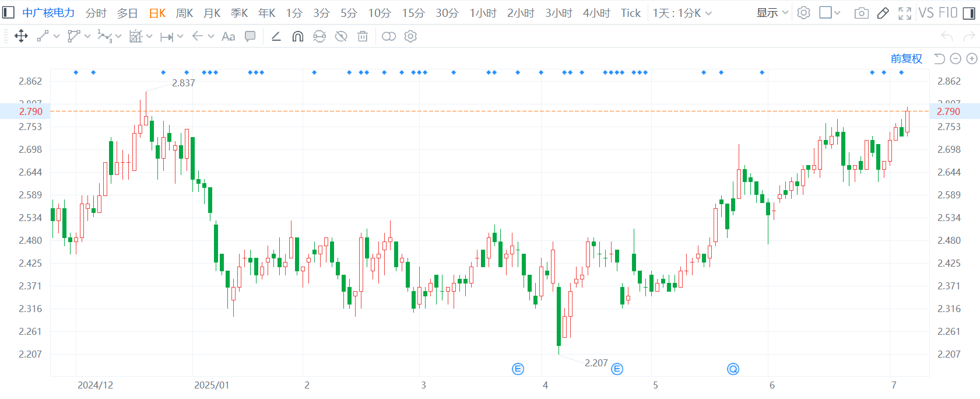Switch to 周K weekly chart tab
The image size is (980, 399).
[184, 13]
